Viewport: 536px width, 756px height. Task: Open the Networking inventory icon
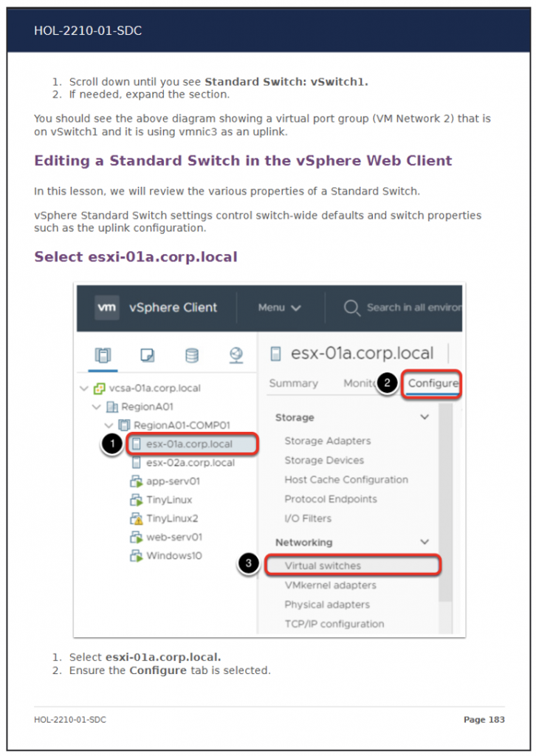pyautogui.click(x=236, y=355)
